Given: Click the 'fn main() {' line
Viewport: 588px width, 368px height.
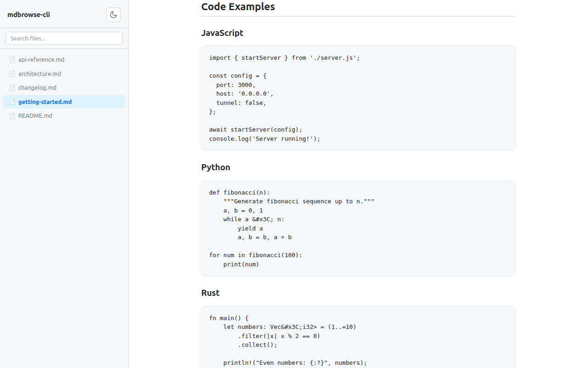Looking at the screenshot, I should [x=229, y=318].
